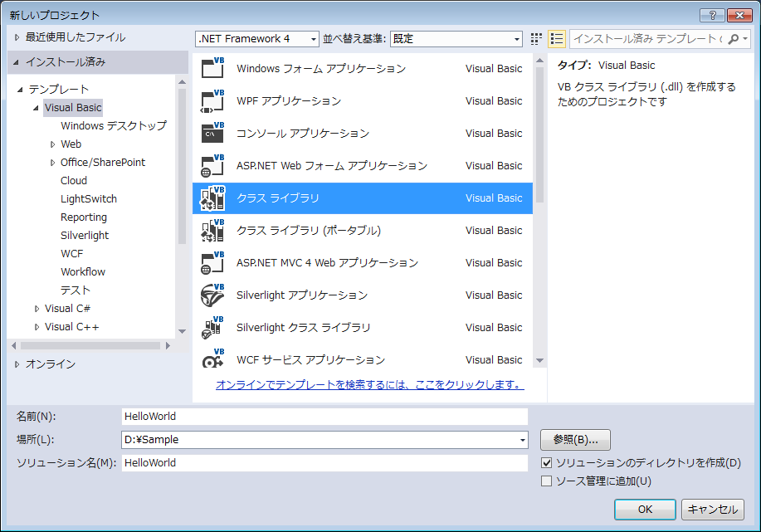The width and height of the screenshot is (761, 532).
Task: Select the コンソール アプリケーション template icon
Action: (x=212, y=133)
